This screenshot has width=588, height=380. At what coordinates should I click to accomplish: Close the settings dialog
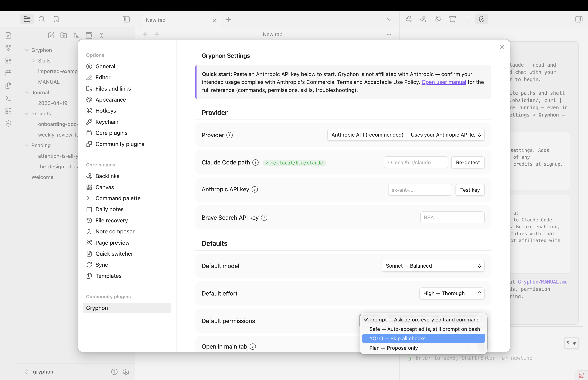point(502,47)
